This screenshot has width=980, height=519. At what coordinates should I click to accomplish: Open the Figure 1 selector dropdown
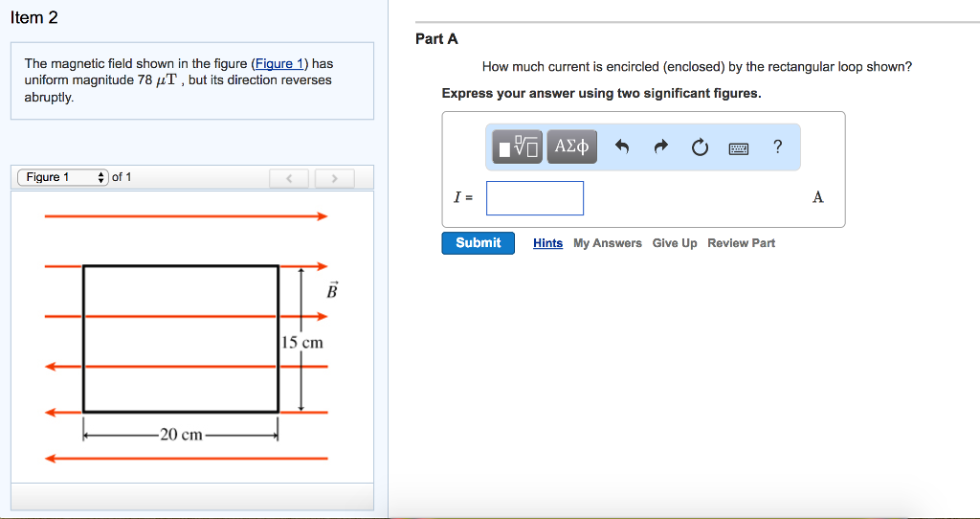tap(63, 177)
